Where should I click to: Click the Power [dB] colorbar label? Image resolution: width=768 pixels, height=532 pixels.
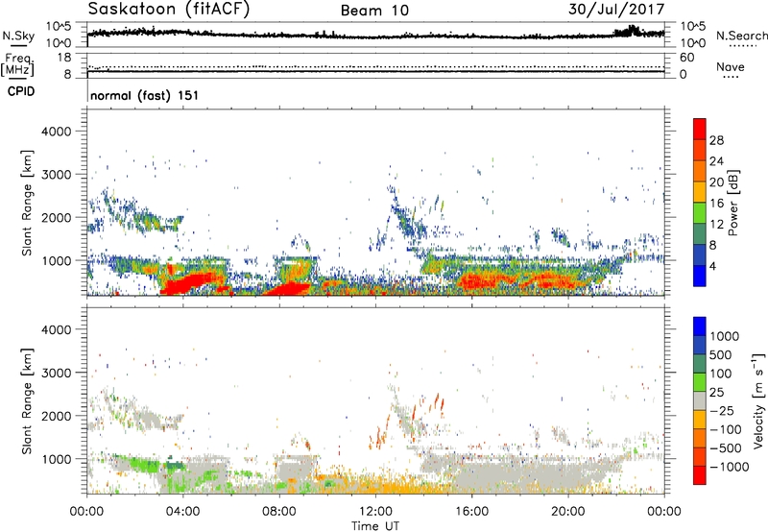pos(732,203)
